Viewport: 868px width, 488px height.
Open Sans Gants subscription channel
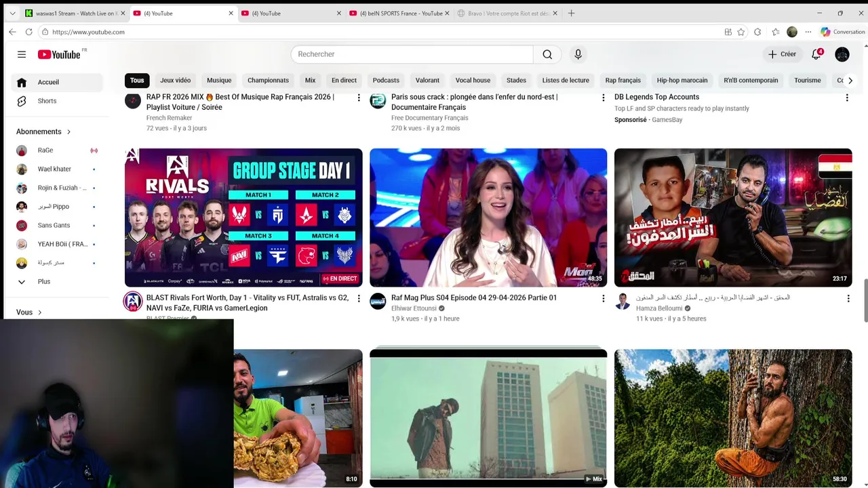(57, 226)
